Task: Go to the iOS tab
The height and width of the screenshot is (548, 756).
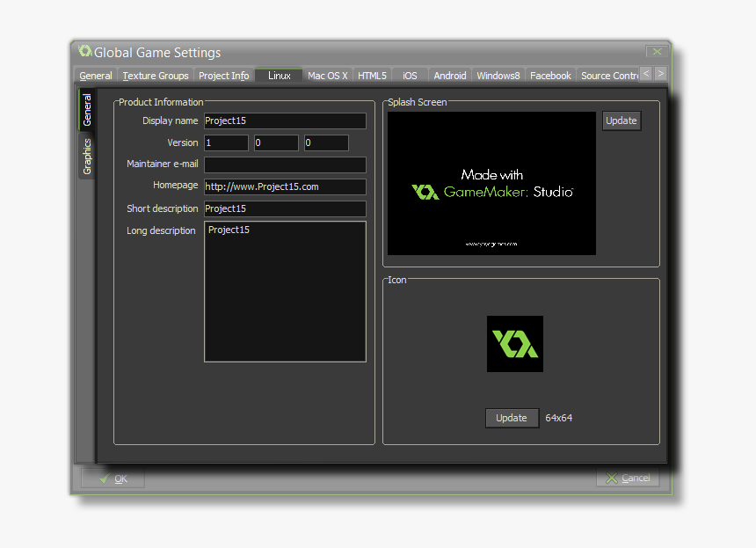Action: click(410, 76)
